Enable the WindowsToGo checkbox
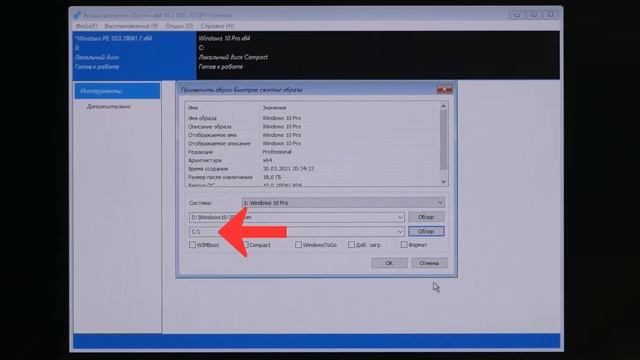Image resolution: width=640 pixels, height=360 pixels. pyautogui.click(x=298, y=245)
